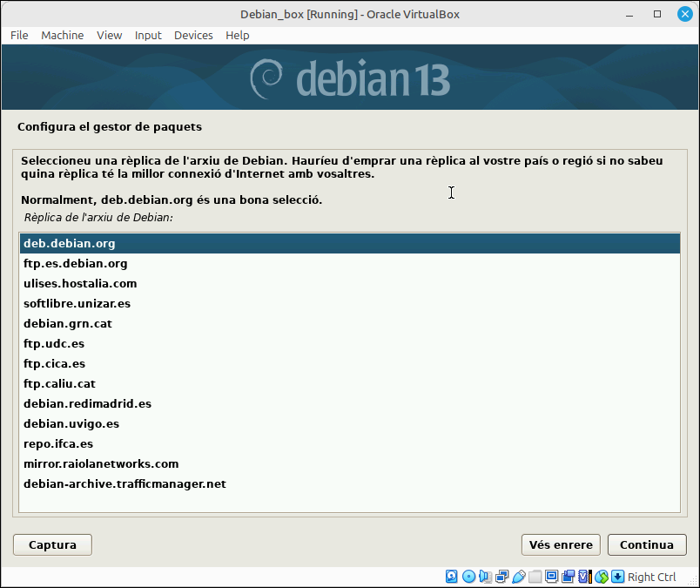Viewport: 700px width, 588px height.
Task: Click the Captura screenshot button
Action: (x=53, y=545)
